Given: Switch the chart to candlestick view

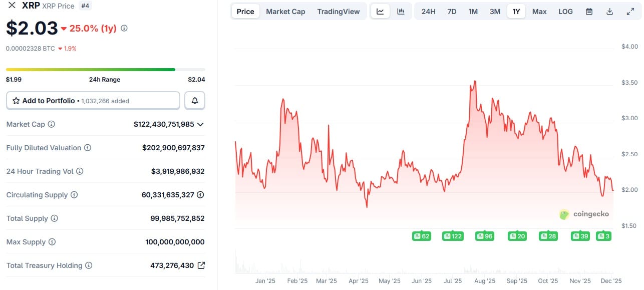Looking at the screenshot, I should click(x=401, y=11).
